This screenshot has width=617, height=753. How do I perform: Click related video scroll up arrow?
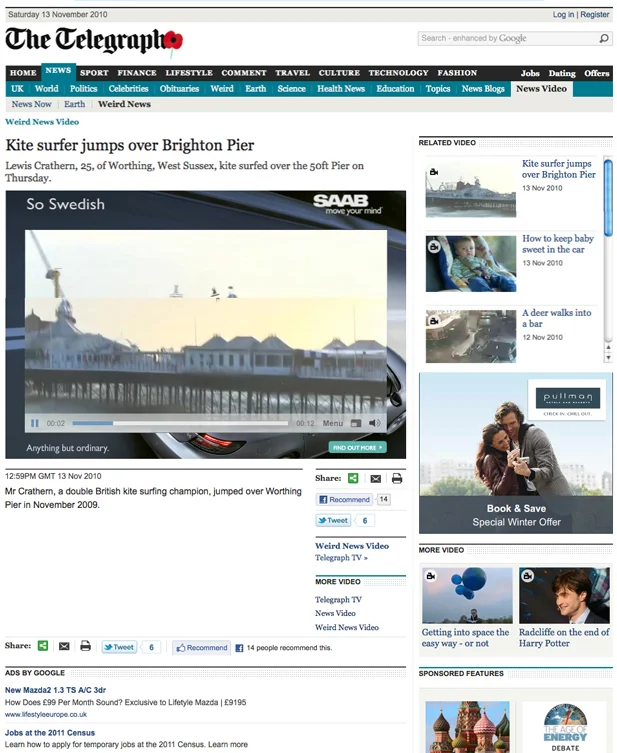pyautogui.click(x=608, y=347)
